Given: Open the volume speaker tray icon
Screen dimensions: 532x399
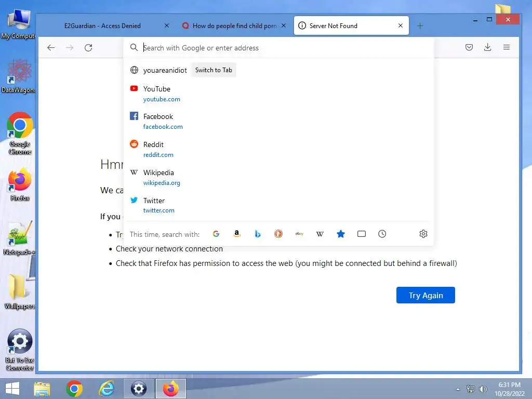Looking at the screenshot, I should tap(483, 389).
